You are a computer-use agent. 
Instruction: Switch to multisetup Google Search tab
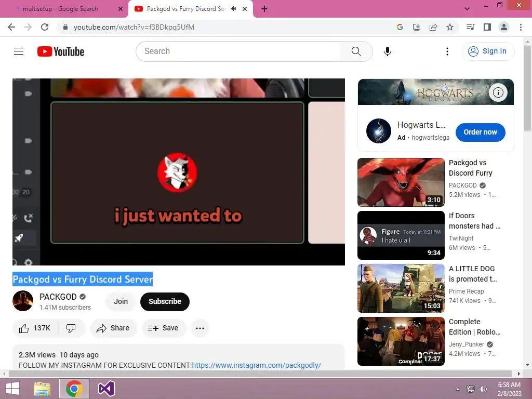click(61, 9)
